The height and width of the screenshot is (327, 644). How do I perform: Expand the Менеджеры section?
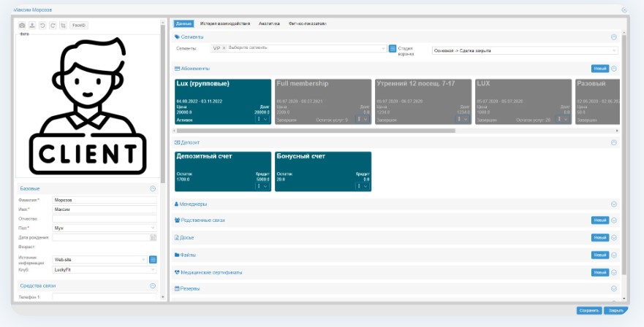pyautogui.click(x=614, y=204)
